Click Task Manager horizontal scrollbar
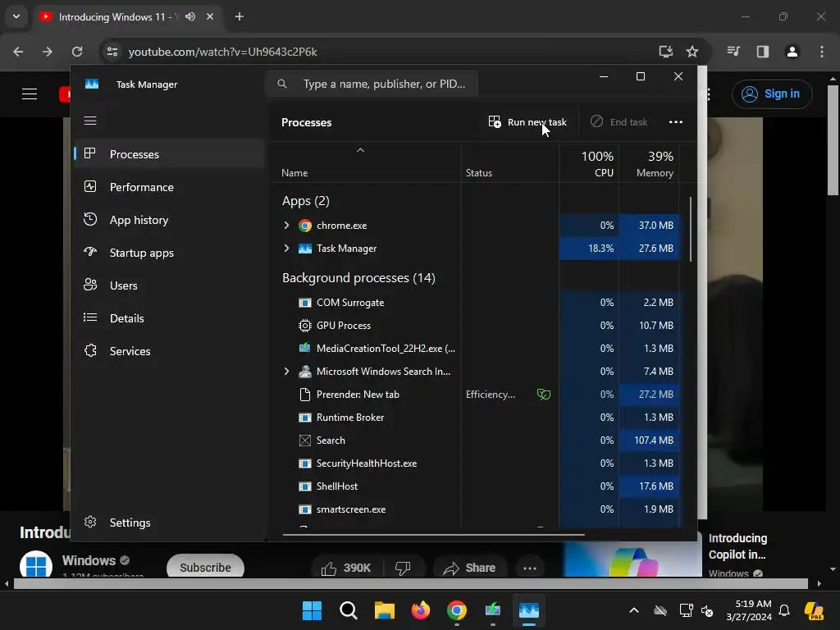Image resolution: width=840 pixels, height=630 pixels. point(433,534)
